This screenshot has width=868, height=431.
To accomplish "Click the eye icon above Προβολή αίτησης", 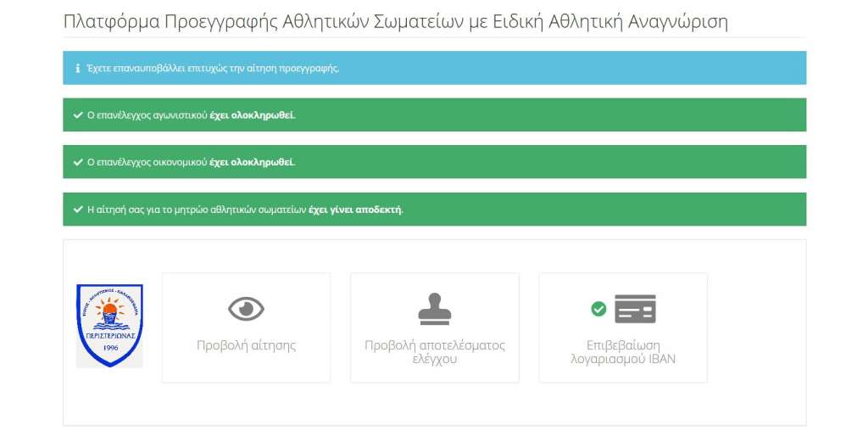I will [246, 309].
